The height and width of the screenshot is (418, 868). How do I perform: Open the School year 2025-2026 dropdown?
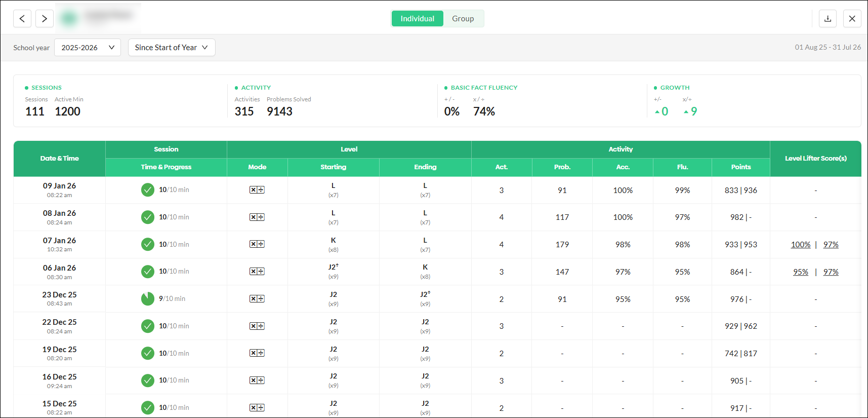(88, 48)
